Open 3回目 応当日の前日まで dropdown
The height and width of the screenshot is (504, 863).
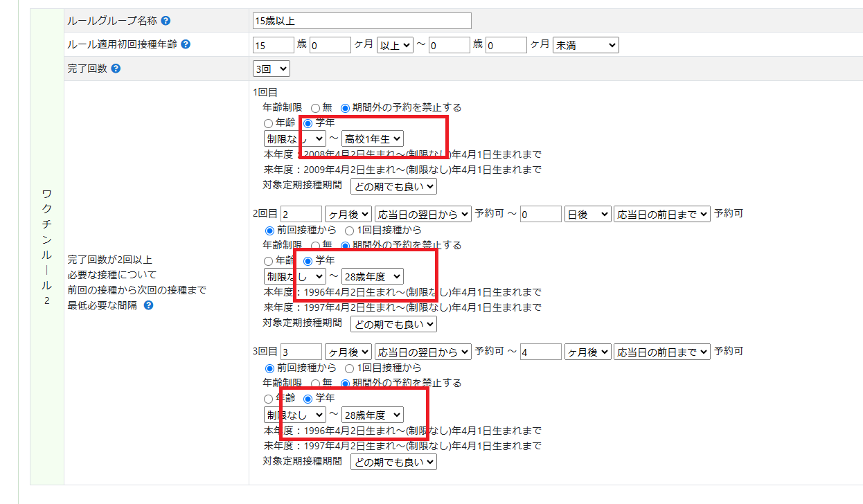(x=662, y=352)
